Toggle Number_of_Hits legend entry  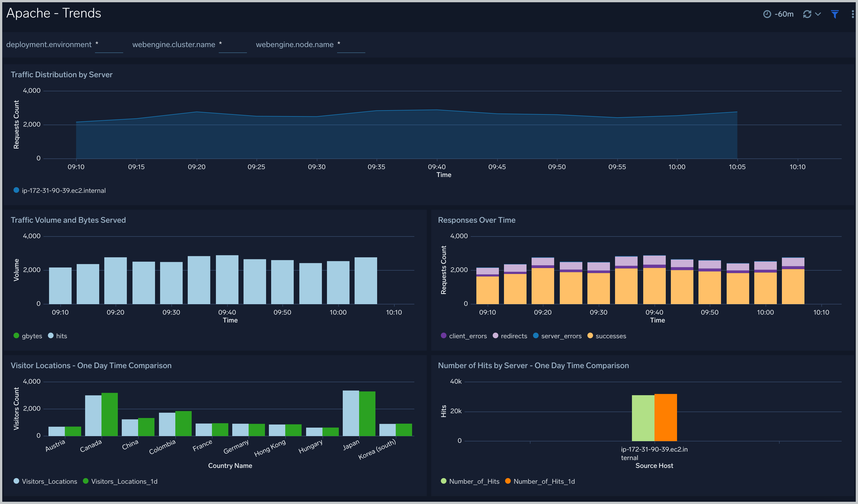[470, 481]
